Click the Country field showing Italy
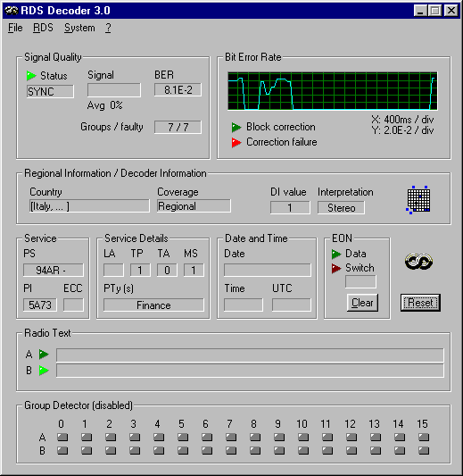 pos(89,206)
